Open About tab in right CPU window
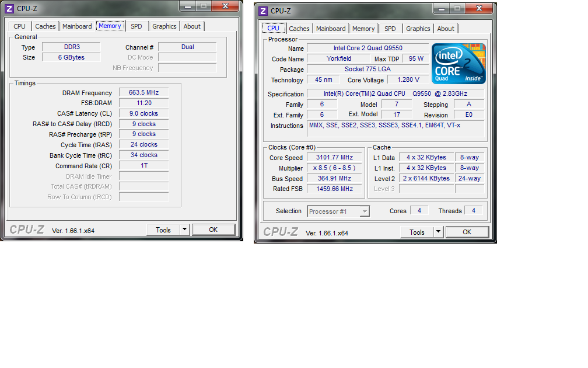588x368 pixels. tap(446, 29)
